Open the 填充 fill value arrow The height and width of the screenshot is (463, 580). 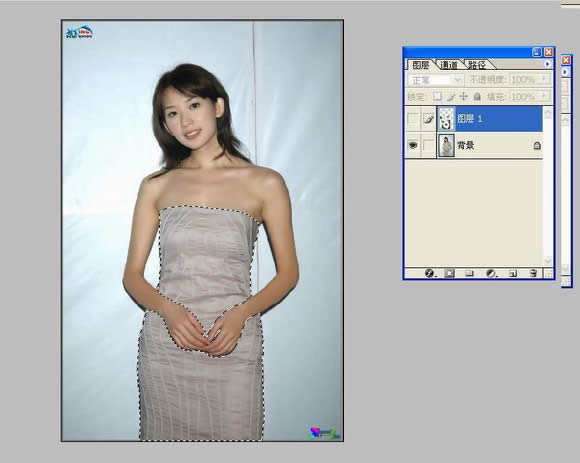[544, 97]
